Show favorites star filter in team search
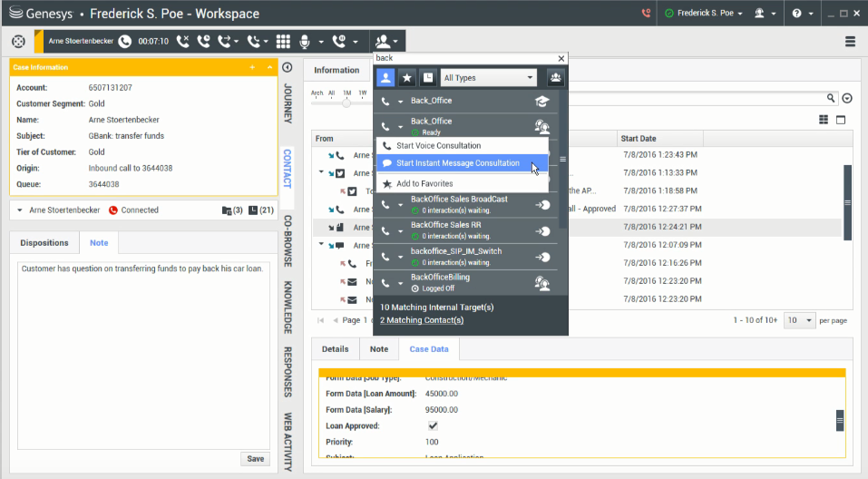868x479 pixels. point(407,78)
